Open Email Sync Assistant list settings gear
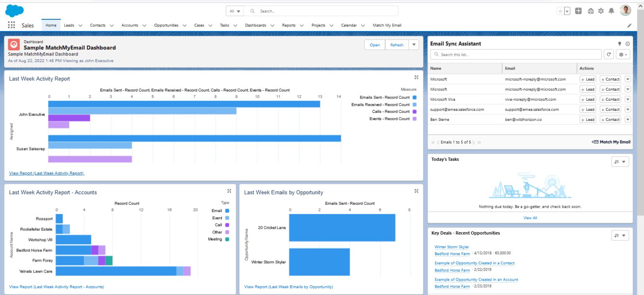The image size is (644, 295). coord(622,54)
